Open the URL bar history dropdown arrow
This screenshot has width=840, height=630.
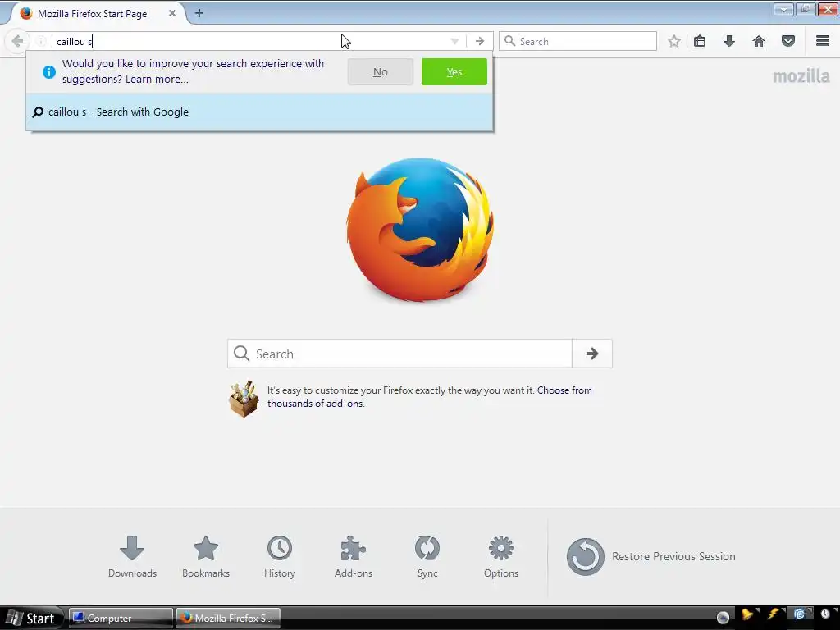(x=454, y=41)
